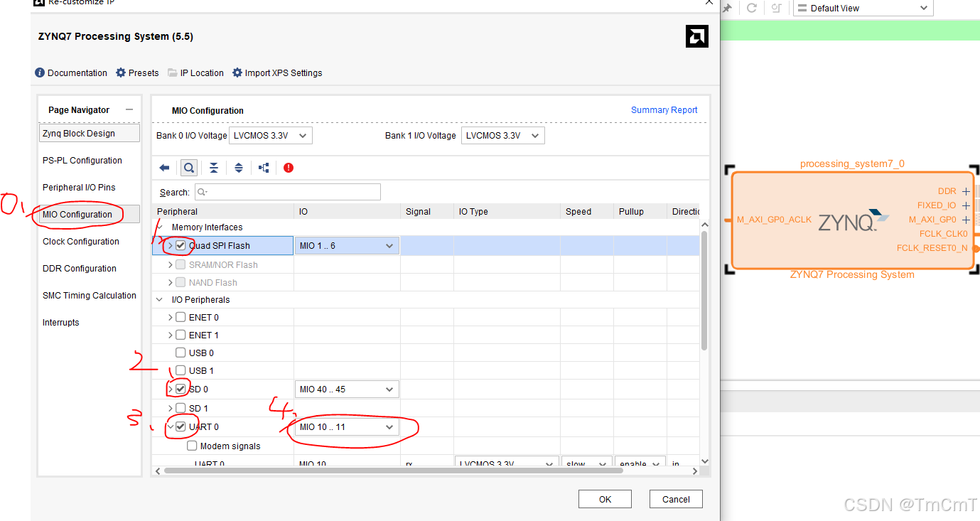
Task: Click the refresh icon in block design toolbar
Action: 751,9
